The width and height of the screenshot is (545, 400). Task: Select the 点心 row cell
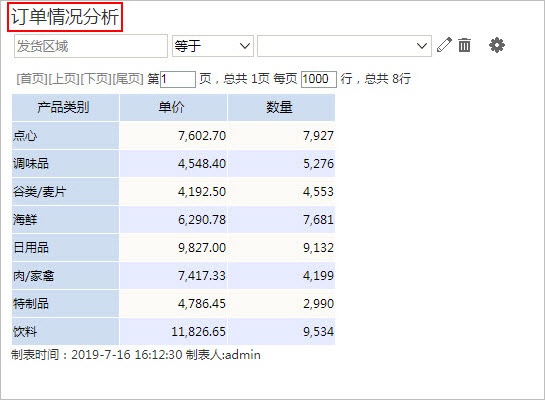65,136
